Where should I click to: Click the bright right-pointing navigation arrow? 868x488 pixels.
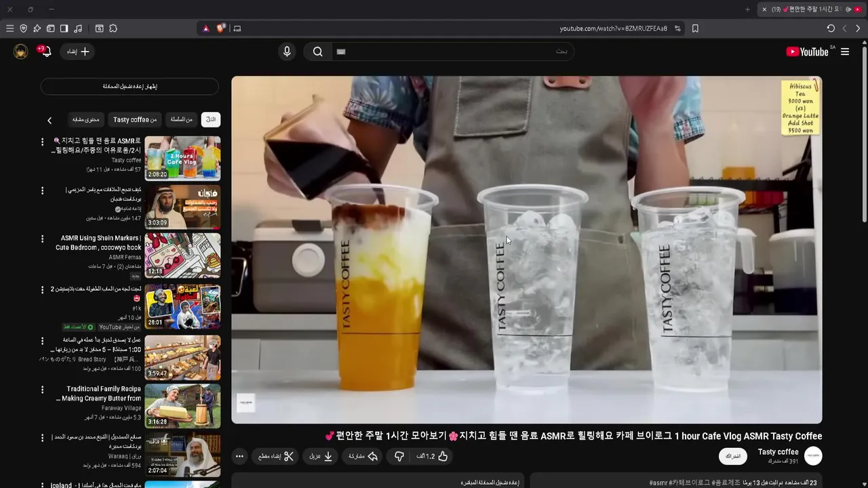coord(858,28)
